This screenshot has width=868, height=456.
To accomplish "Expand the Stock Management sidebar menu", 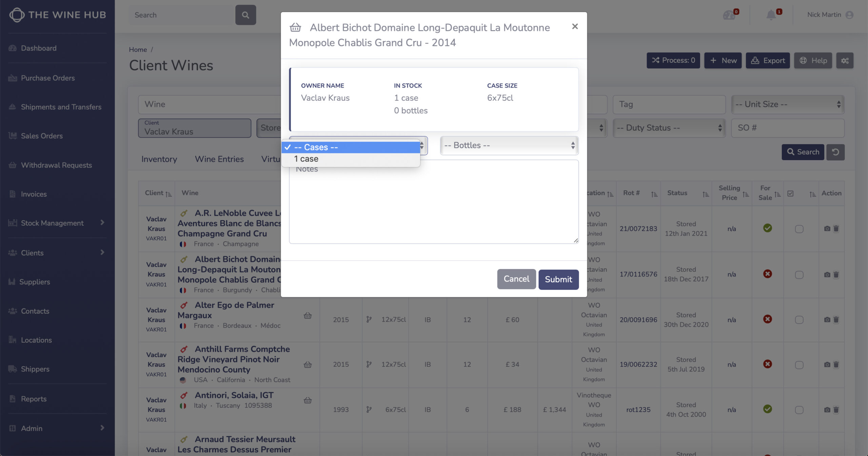I will 57,223.
